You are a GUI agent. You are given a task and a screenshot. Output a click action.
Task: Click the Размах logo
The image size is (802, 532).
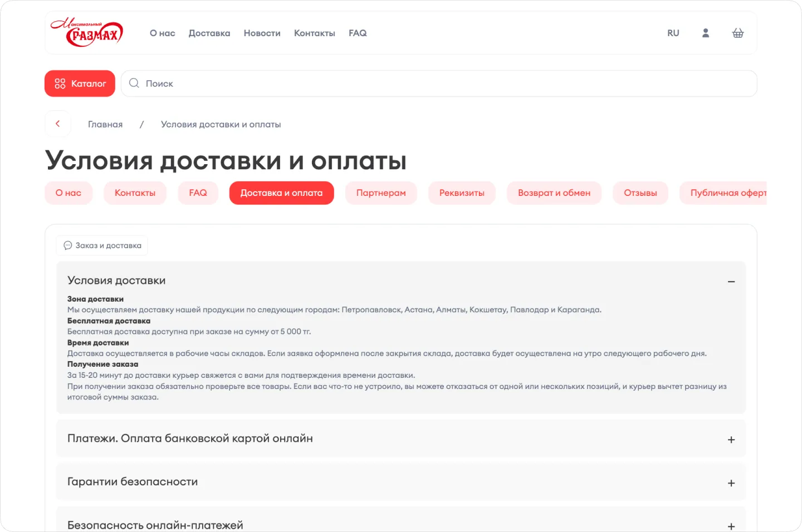pyautogui.click(x=87, y=32)
